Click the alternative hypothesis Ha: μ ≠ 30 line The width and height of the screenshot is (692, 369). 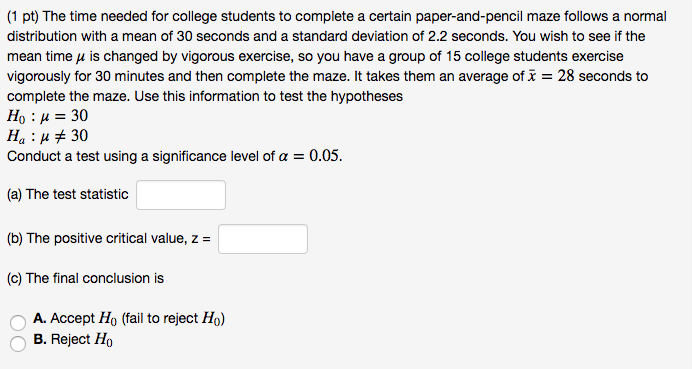(x=47, y=136)
